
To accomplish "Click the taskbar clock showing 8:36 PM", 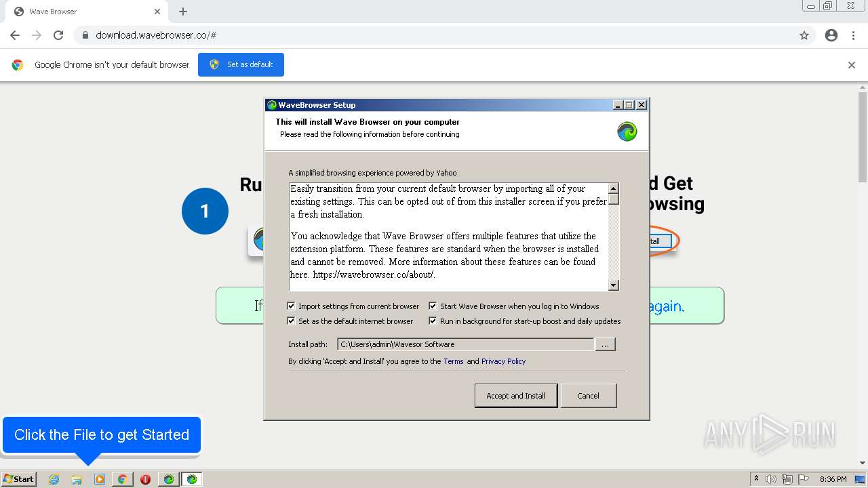I will (833, 479).
